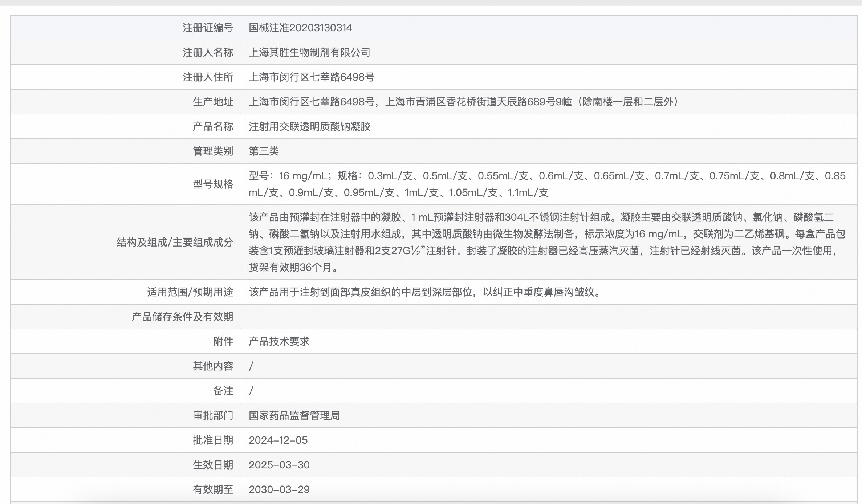The height and width of the screenshot is (504, 862).
Task: Click the 管理类别 value 第三类
Action: pyautogui.click(x=264, y=151)
